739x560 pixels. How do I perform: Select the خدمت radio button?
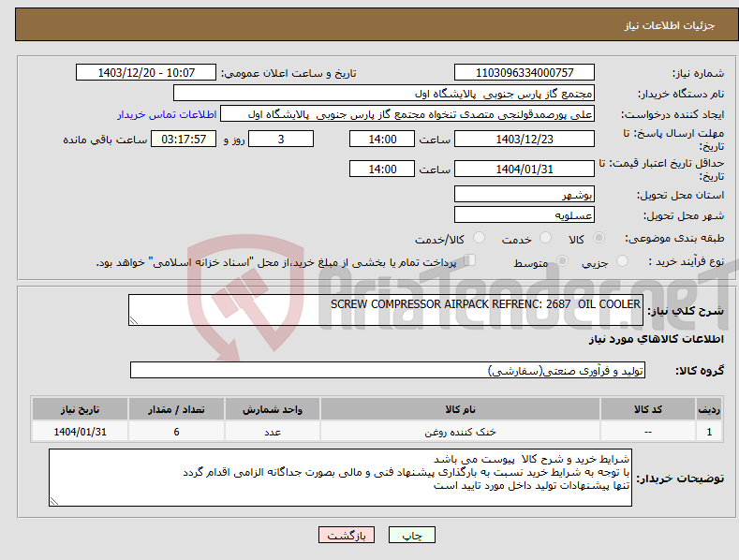[545, 238]
